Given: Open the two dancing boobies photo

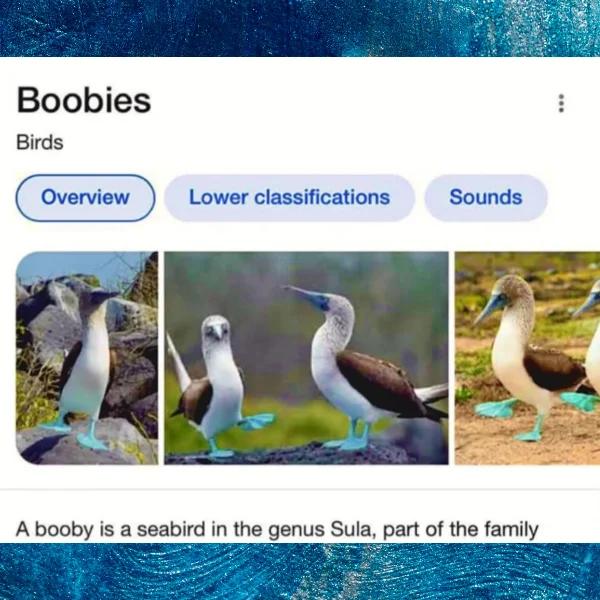Looking at the screenshot, I should pyautogui.click(x=306, y=358).
